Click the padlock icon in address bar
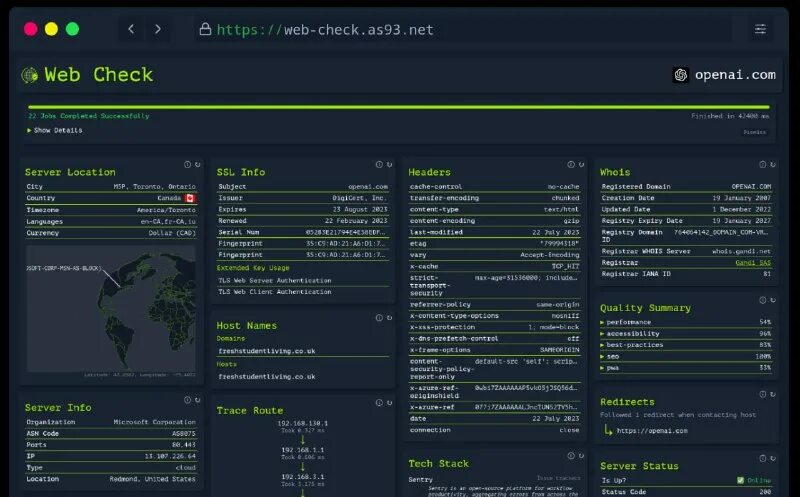 click(205, 29)
